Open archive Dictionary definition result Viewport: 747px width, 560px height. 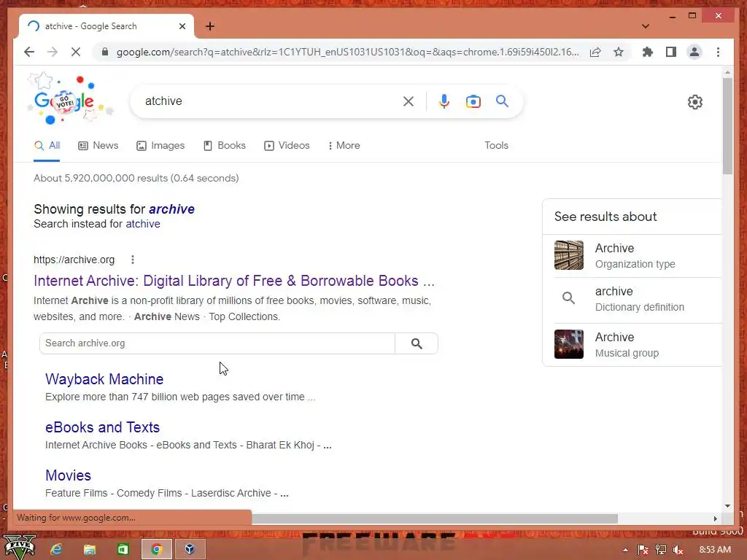coord(639,298)
